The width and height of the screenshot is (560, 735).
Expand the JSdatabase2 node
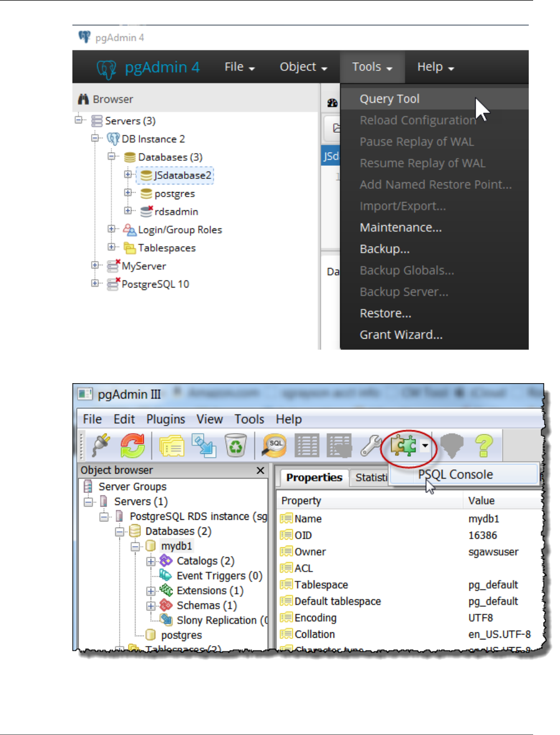click(128, 174)
